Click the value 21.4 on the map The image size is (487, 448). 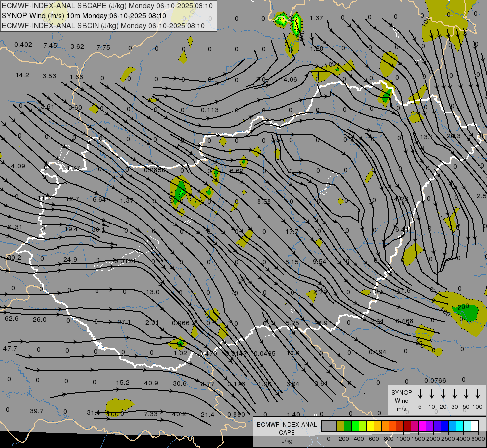click(207, 415)
